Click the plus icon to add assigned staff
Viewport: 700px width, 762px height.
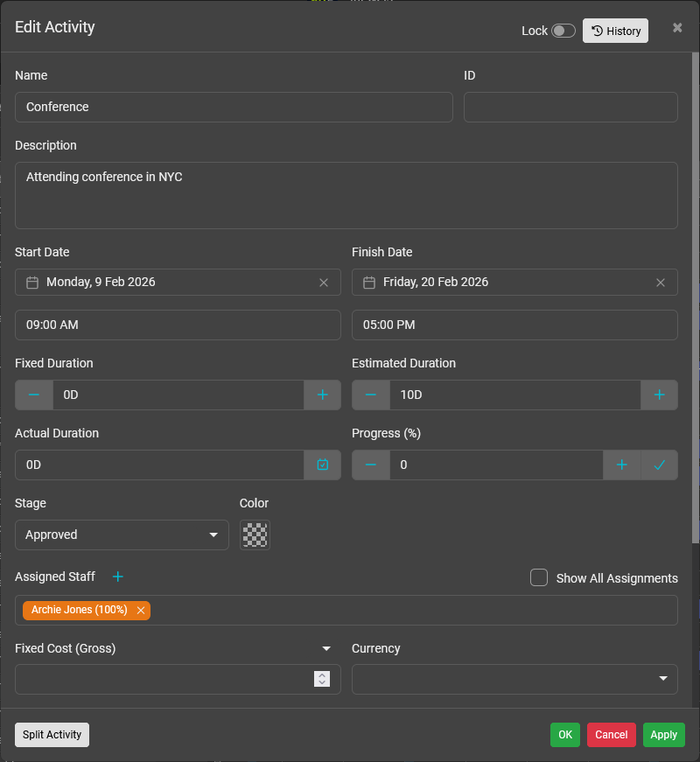coord(118,577)
